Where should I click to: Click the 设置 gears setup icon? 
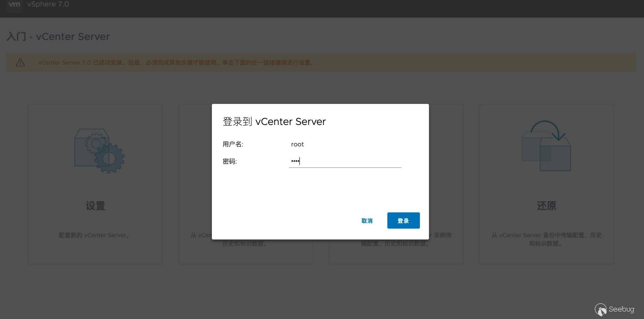coord(99,151)
